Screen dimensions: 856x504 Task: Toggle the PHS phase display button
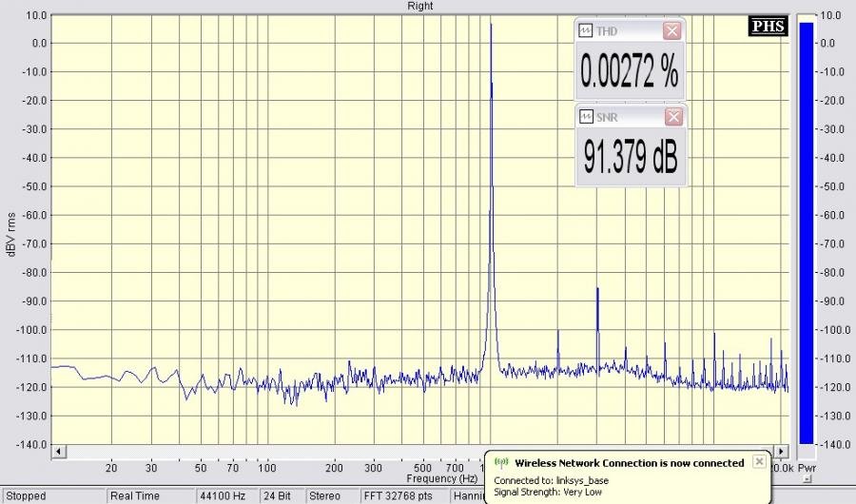click(x=768, y=27)
